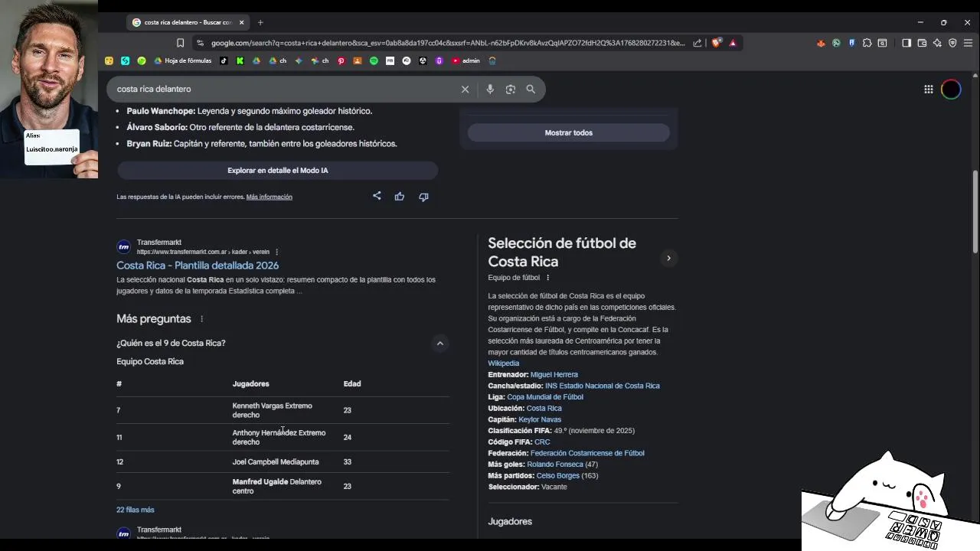Collapse '¿Quién es el 9 de Costa Rica?'
Screen dimensions: 980x551
[x=440, y=344]
